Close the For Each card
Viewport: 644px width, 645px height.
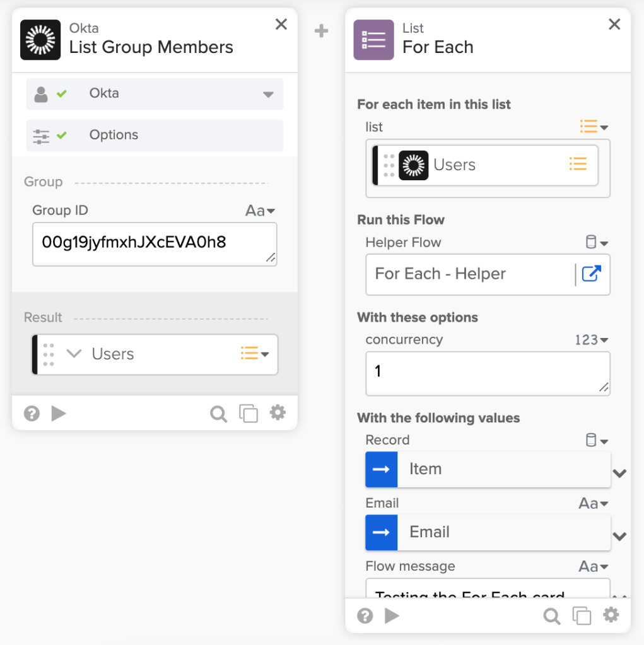pyautogui.click(x=614, y=25)
